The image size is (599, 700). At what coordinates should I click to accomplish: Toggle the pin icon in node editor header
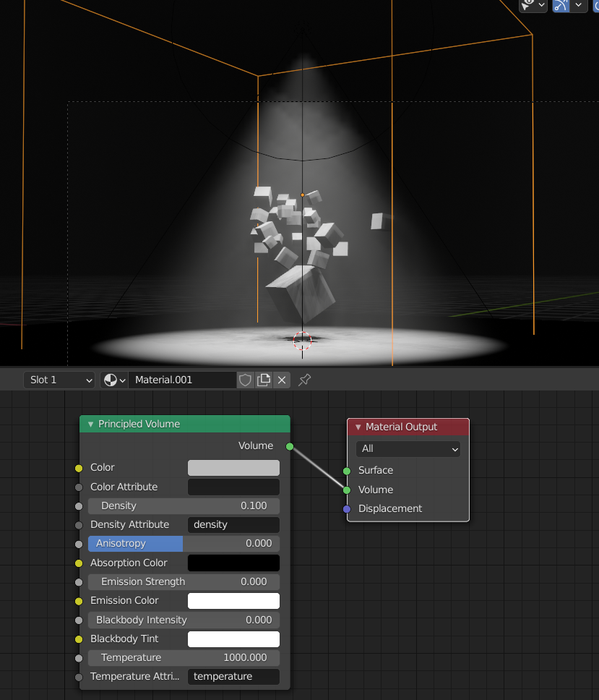coord(305,380)
